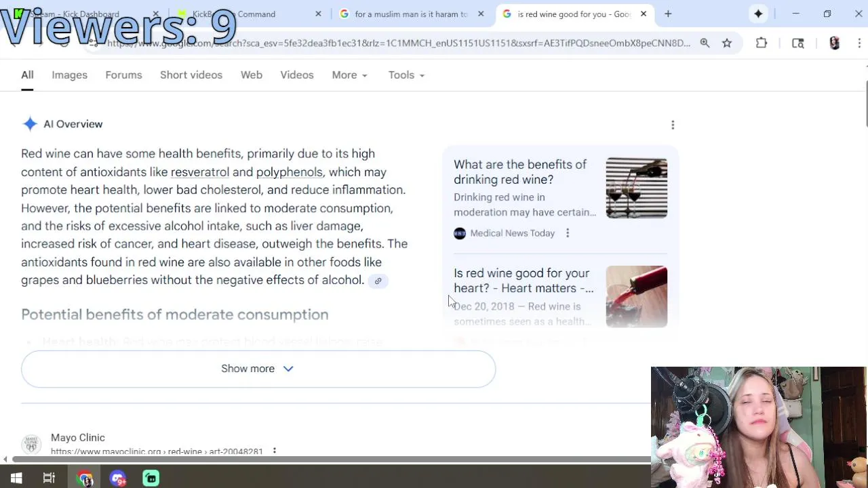Click the Medical News Today logo icon
This screenshot has height=488, width=868.
point(460,233)
